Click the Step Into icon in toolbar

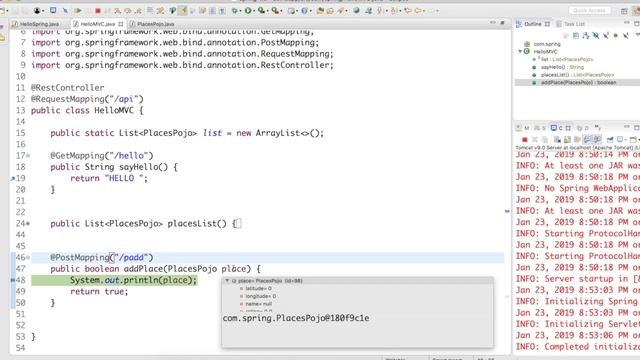(x=117, y=11)
